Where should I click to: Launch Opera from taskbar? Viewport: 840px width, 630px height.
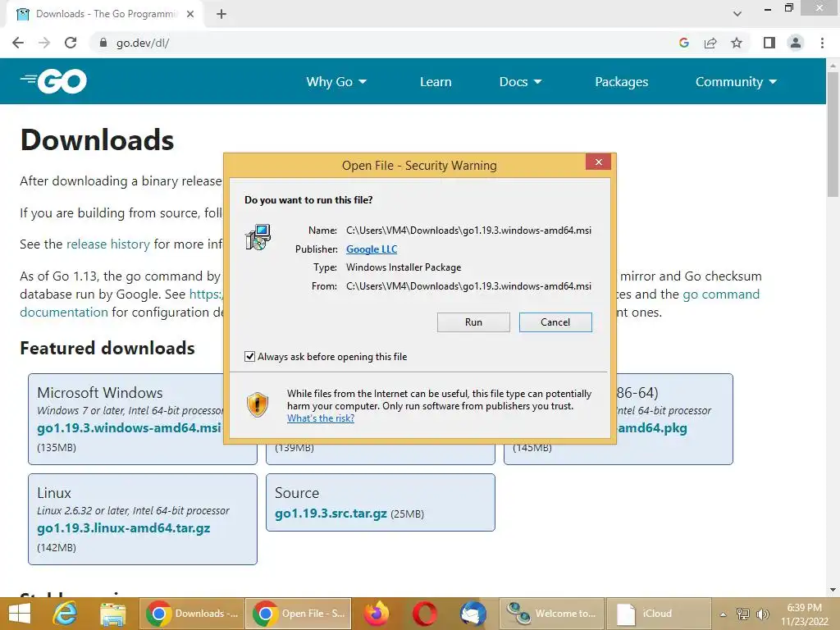tap(425, 614)
